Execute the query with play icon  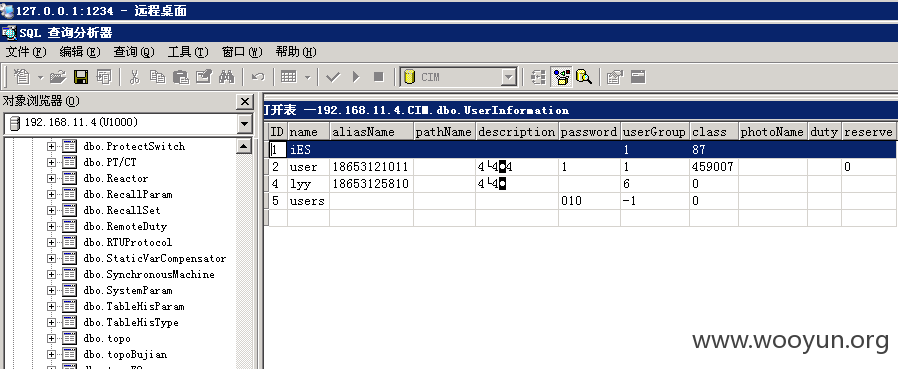pos(356,77)
